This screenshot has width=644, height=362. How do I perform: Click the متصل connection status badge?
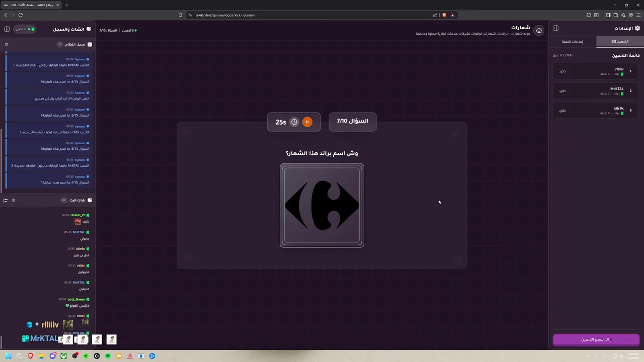pos(25,29)
